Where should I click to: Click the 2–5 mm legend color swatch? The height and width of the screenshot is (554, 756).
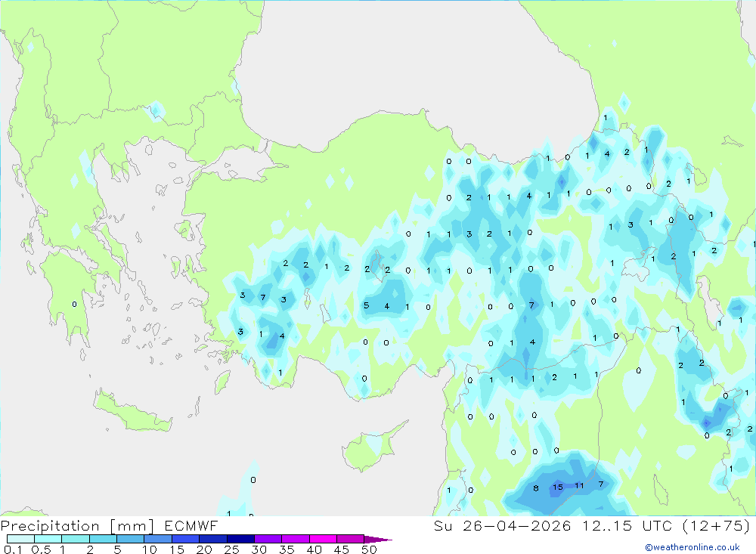(x=103, y=539)
